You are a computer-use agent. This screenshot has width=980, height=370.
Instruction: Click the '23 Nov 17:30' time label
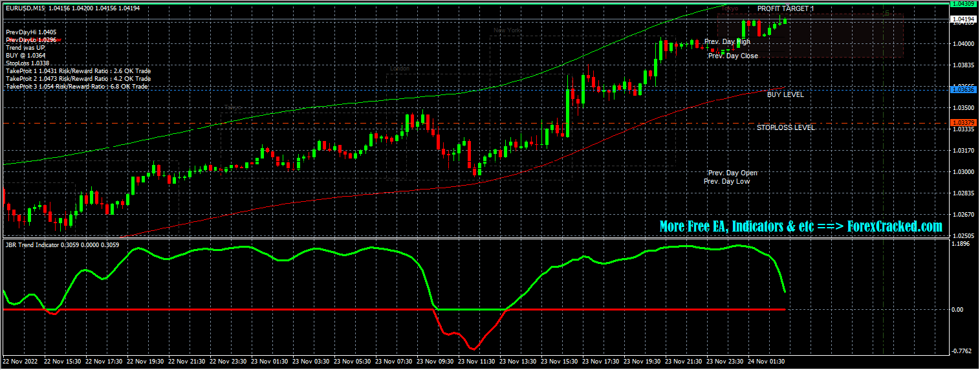tap(601, 362)
